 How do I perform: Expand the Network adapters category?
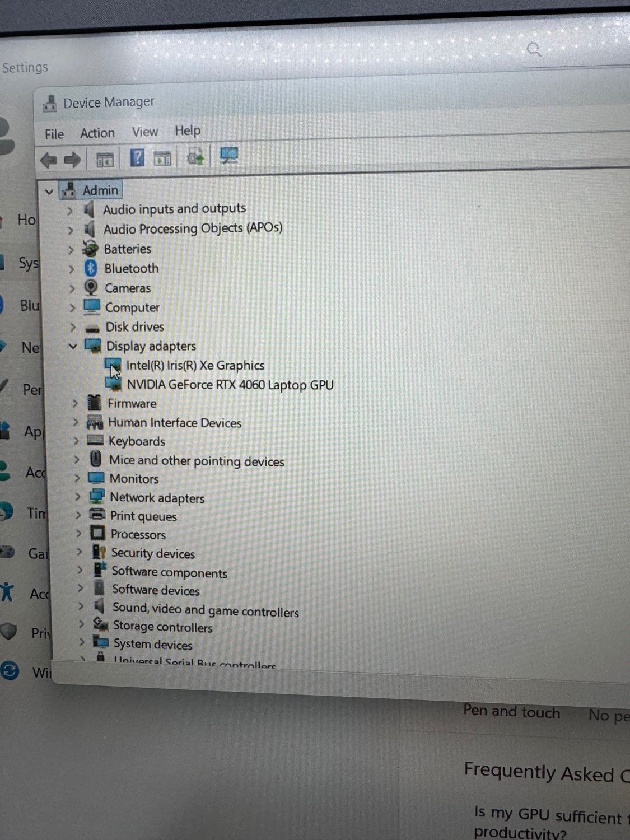78,497
